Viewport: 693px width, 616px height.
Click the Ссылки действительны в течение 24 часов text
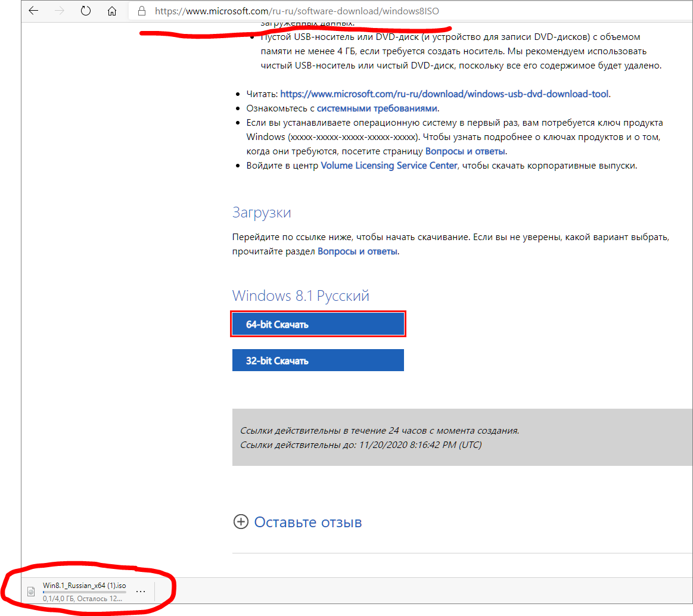pyautogui.click(x=380, y=431)
